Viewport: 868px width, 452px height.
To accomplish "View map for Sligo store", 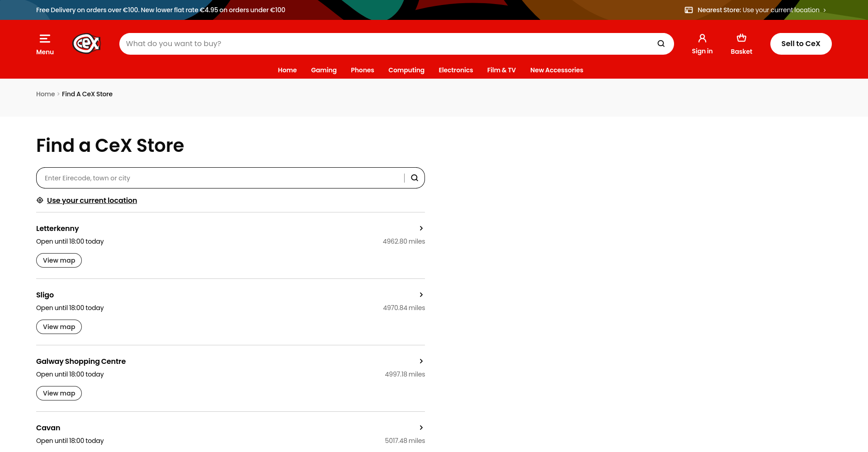I will (x=59, y=327).
